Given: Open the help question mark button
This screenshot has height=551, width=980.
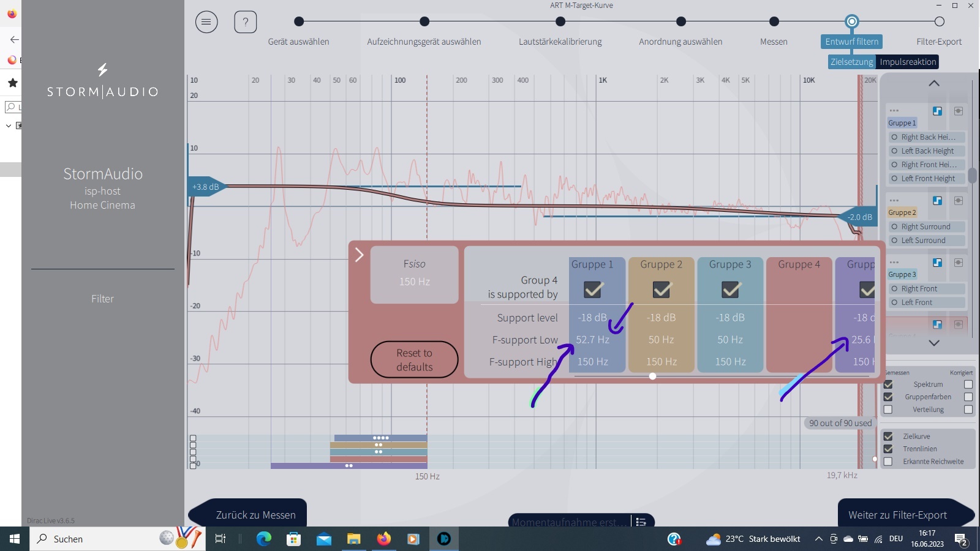Looking at the screenshot, I should [x=246, y=22].
